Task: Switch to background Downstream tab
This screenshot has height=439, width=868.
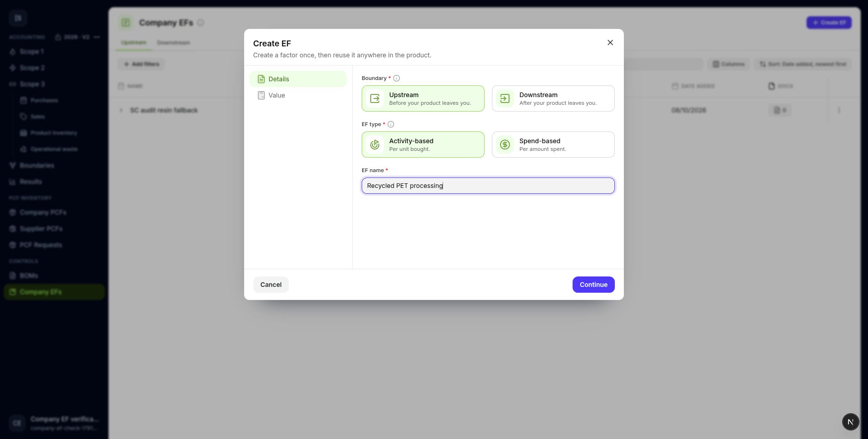Action: pyautogui.click(x=174, y=42)
